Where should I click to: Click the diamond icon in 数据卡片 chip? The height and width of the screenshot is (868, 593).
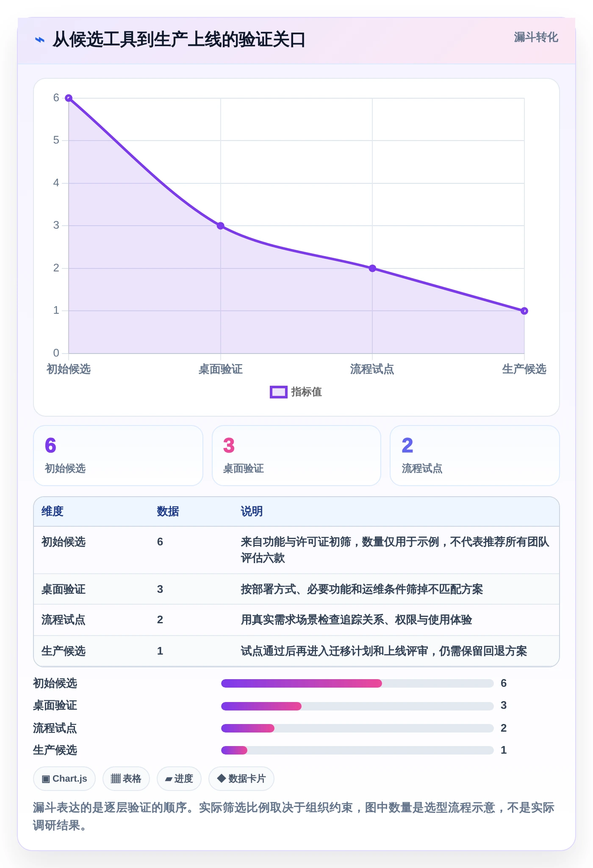(221, 778)
